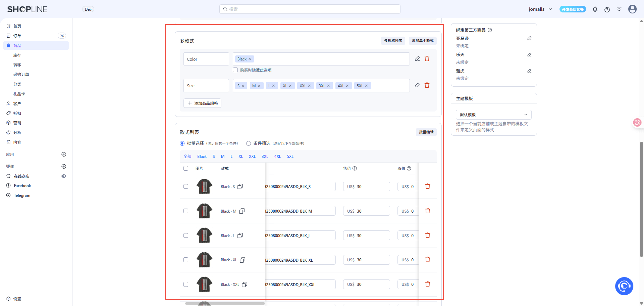The width and height of the screenshot is (644, 306).
Task: Open the jomalls account dropdown
Action: click(x=540, y=9)
